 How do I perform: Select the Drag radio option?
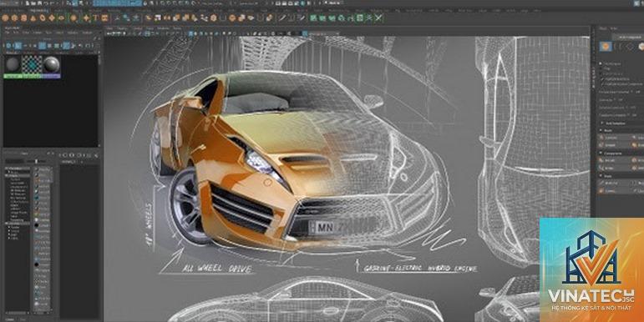click(601, 68)
